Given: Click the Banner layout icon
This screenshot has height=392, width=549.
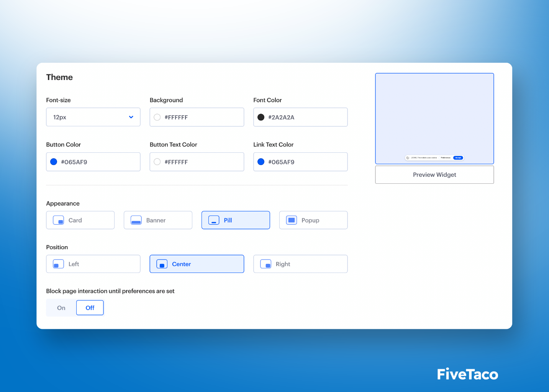Looking at the screenshot, I should 136,220.
